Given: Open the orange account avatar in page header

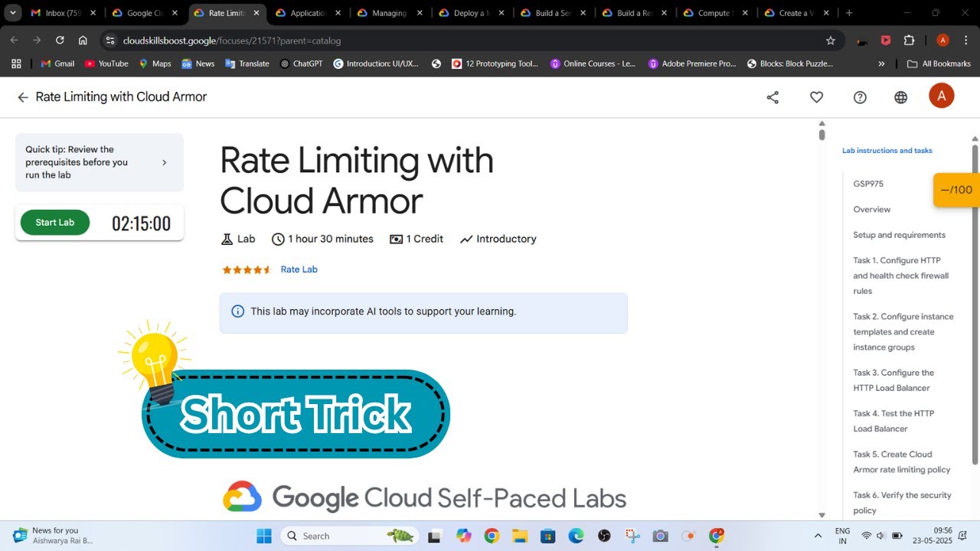Looking at the screenshot, I should click(x=942, y=96).
